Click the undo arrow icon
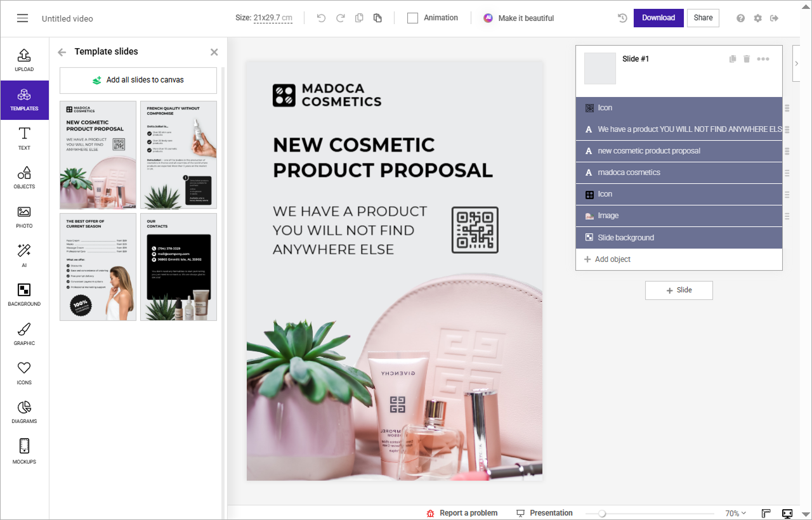The width and height of the screenshot is (812, 520). (x=321, y=18)
